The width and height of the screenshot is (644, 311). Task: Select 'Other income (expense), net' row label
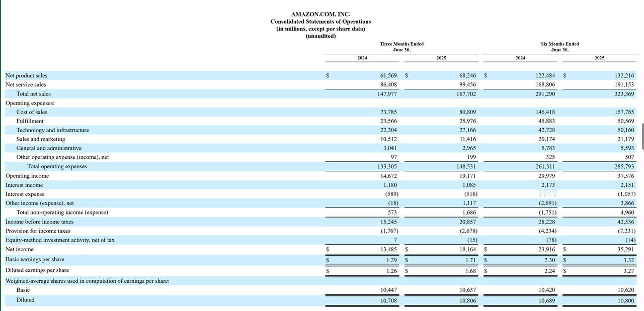coord(40,203)
